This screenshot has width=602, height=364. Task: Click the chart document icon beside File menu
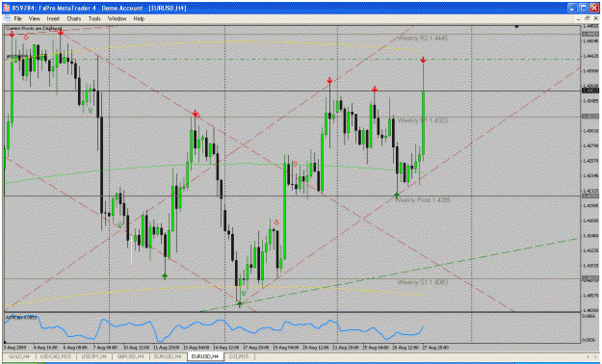click(8, 18)
